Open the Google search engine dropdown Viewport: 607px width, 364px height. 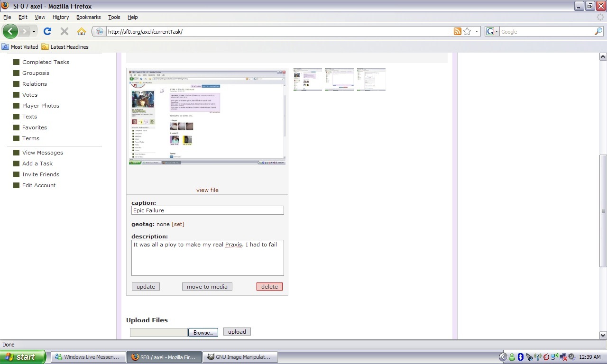[x=492, y=32]
